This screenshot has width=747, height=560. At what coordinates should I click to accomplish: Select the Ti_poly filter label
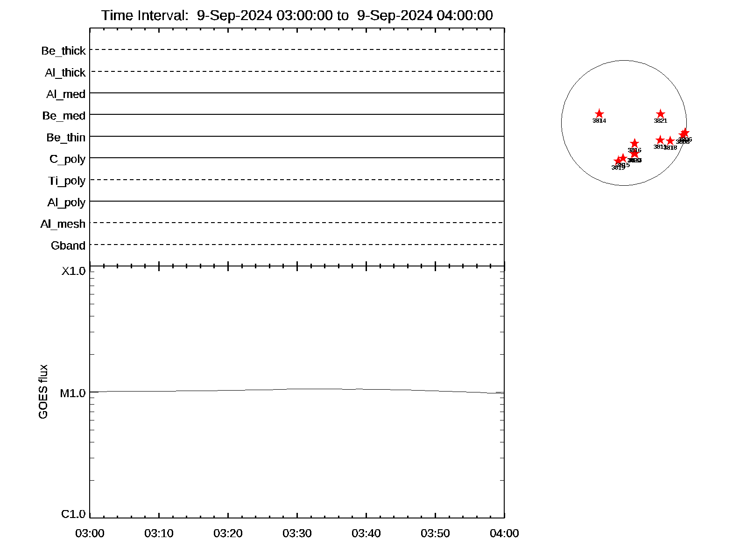67,181
